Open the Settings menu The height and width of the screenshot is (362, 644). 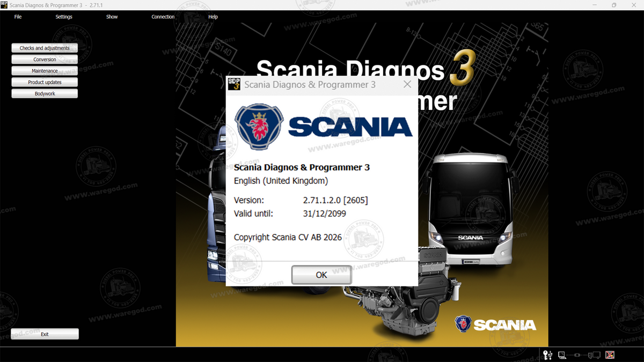click(x=64, y=17)
